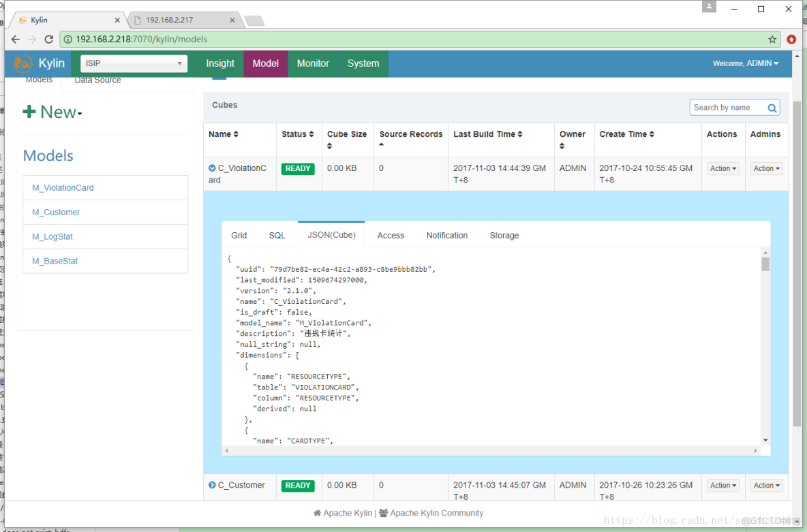Image resolution: width=807 pixels, height=532 pixels.
Task: Switch to the SQL tab
Action: click(x=277, y=235)
